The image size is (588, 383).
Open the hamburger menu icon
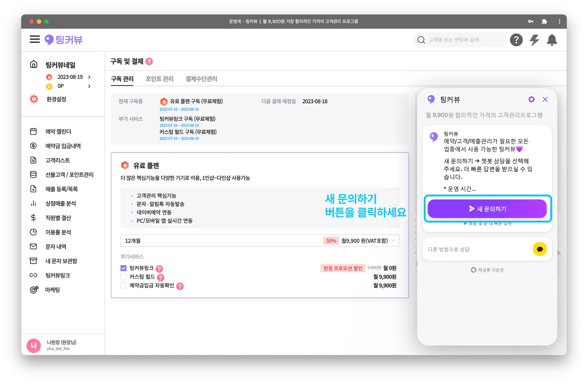click(35, 39)
